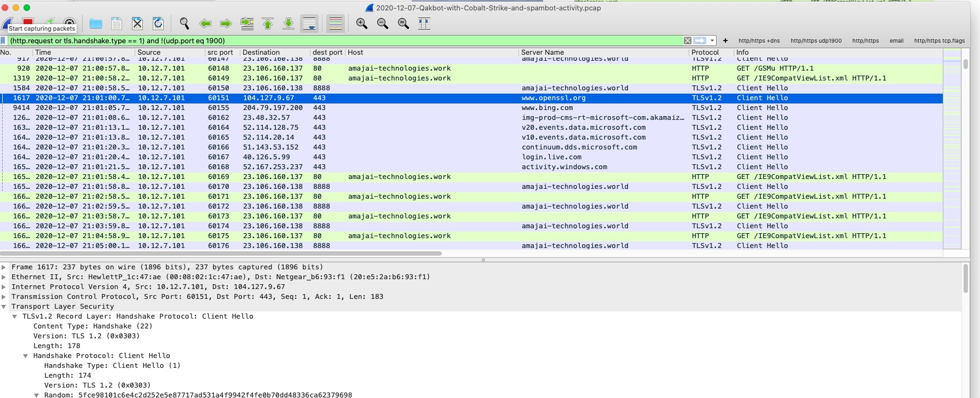Collapse the Random field node
The image size is (980, 398).
37,395
